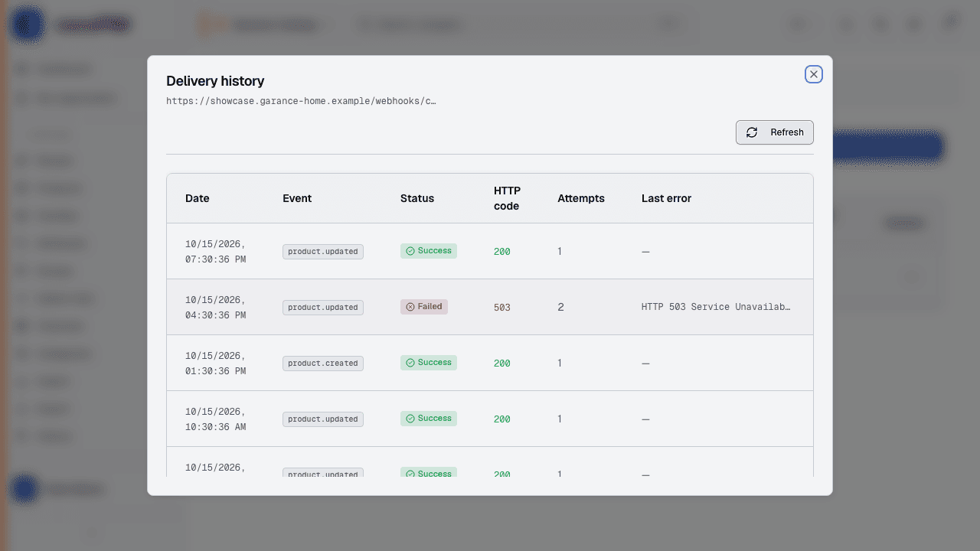Click attempts value 2 in Failed row

click(x=560, y=308)
